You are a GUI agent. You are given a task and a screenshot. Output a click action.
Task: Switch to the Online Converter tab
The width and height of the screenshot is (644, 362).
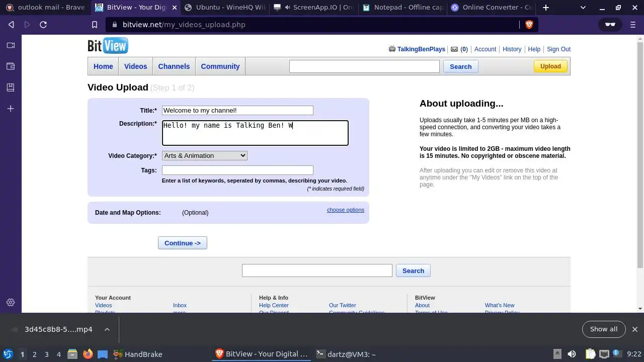pyautogui.click(x=492, y=8)
